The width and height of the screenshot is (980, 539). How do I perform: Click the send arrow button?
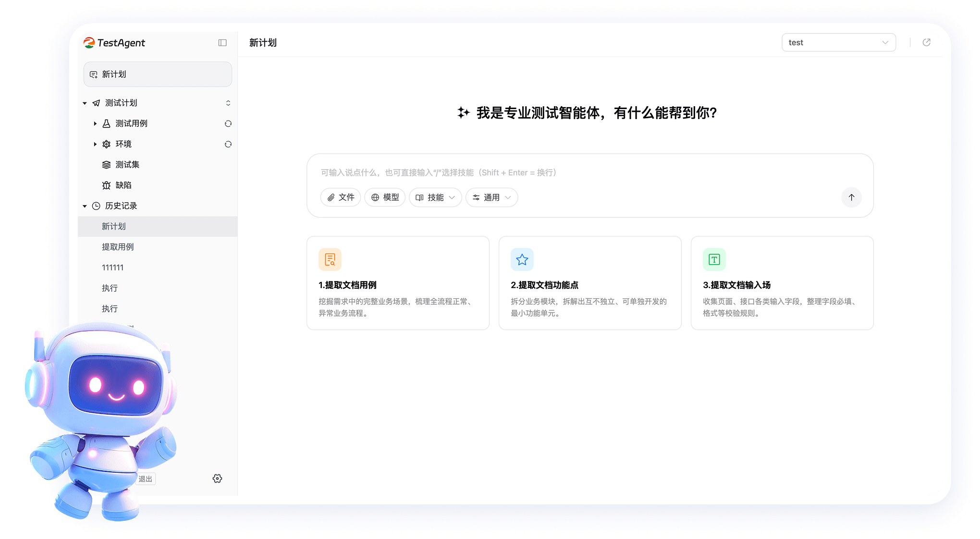point(851,197)
